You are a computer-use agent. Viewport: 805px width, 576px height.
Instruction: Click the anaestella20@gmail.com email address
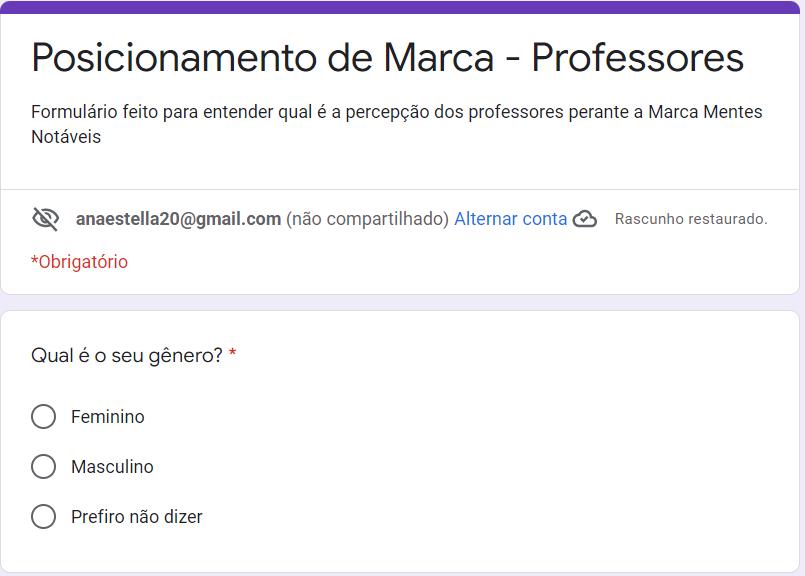(x=178, y=219)
